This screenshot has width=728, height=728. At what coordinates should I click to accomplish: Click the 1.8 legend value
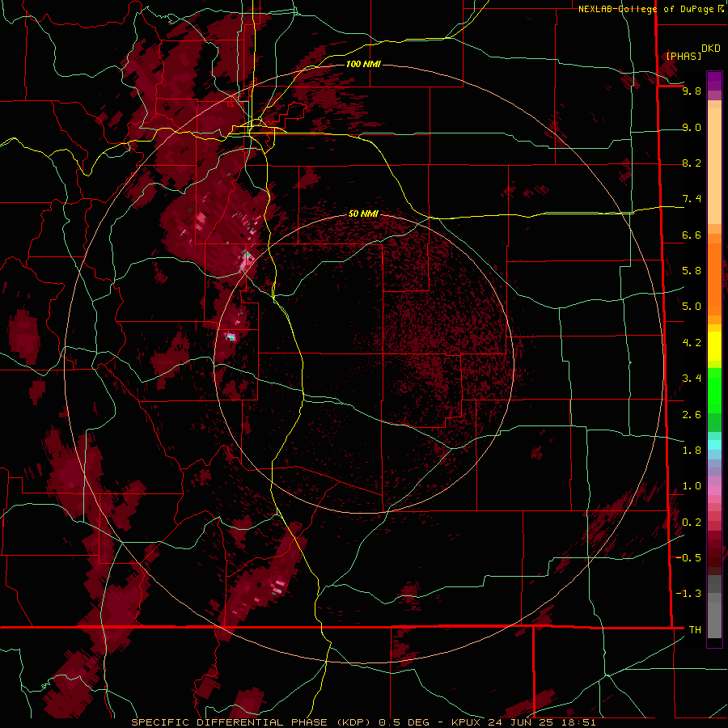pyautogui.click(x=692, y=451)
